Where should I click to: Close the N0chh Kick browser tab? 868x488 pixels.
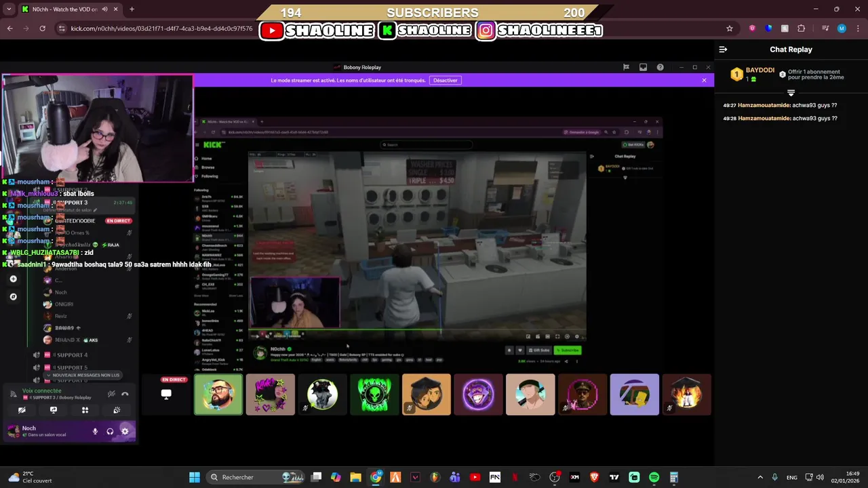pyautogui.click(x=116, y=9)
